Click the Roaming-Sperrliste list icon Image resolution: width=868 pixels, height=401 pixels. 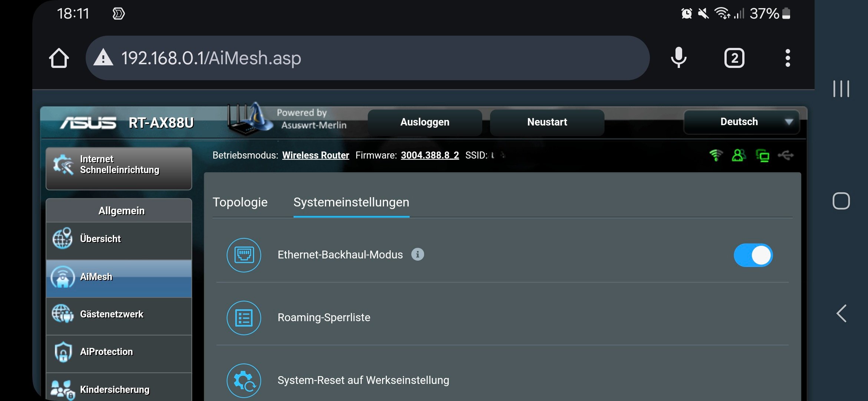pyautogui.click(x=244, y=318)
